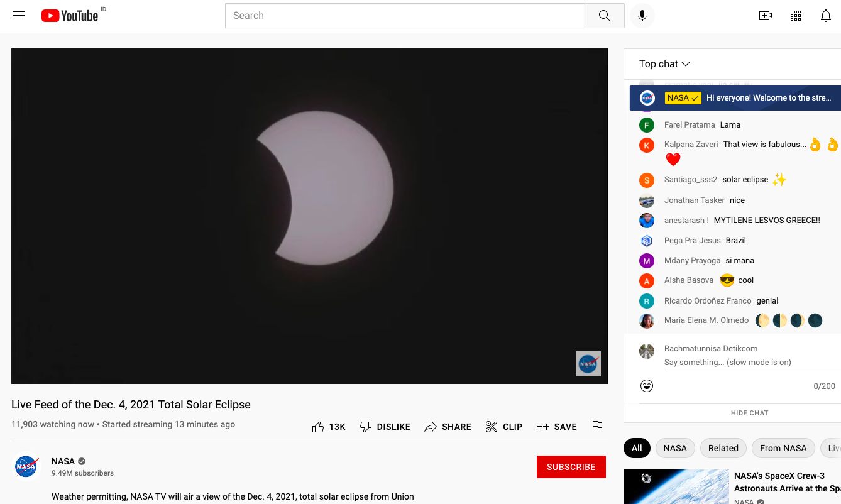Expand the Top chat dropdown
Image resolution: width=841 pixels, height=504 pixels.
664,64
